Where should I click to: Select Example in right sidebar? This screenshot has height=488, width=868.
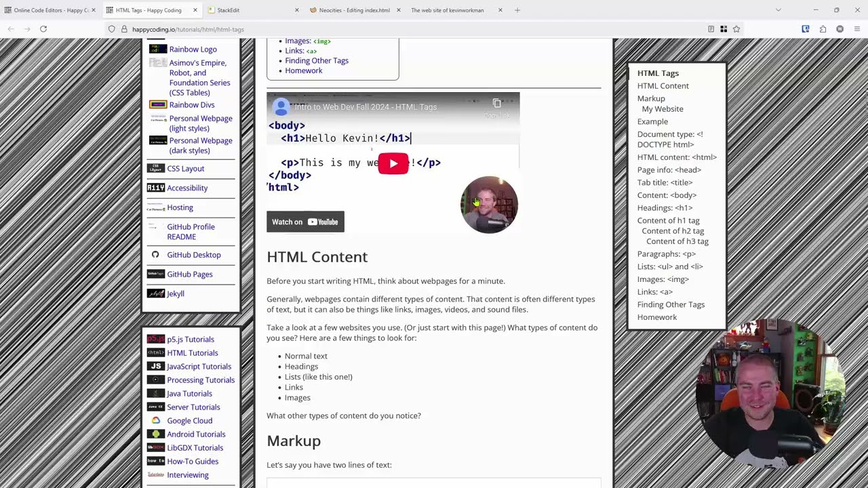point(652,121)
